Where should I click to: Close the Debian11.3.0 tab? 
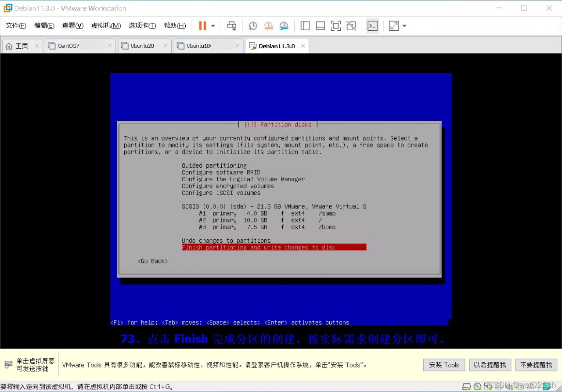pyautogui.click(x=303, y=46)
